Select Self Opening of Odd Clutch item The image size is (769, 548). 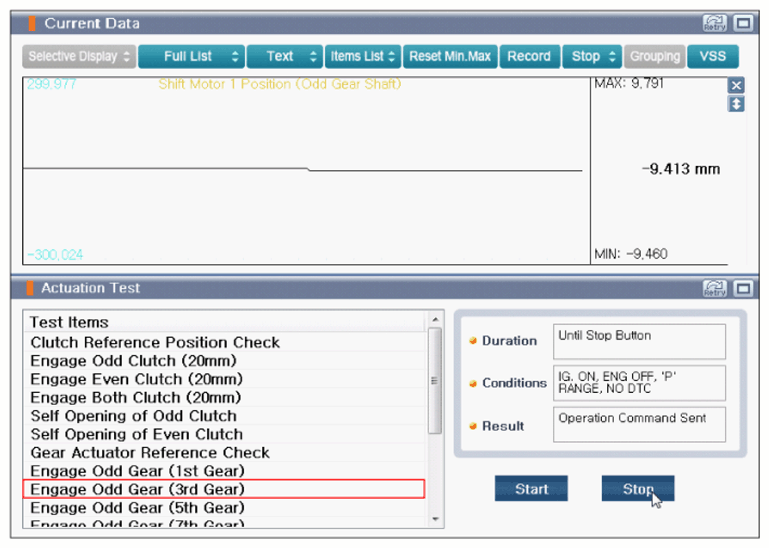pyautogui.click(x=224, y=416)
